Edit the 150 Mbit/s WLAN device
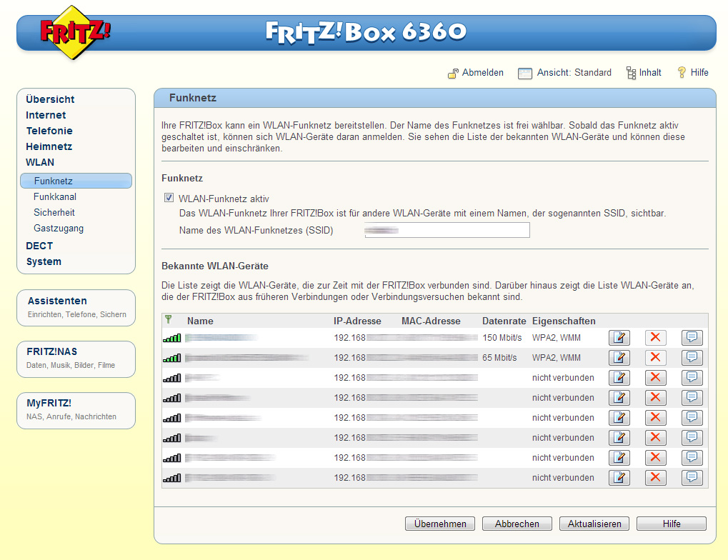This screenshot has width=728, height=560. 619,338
